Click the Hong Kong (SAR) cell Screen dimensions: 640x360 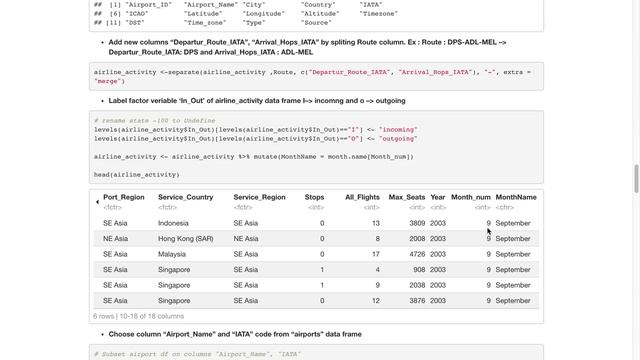click(186, 239)
